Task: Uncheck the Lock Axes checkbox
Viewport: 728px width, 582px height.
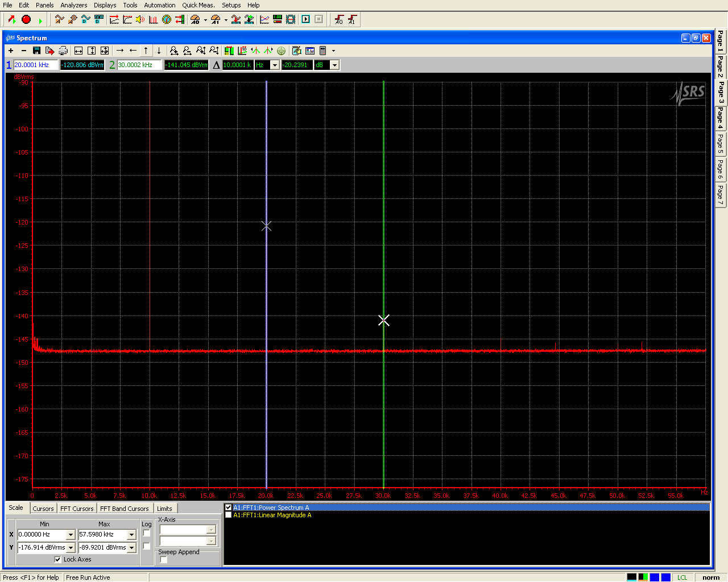Action: coord(57,559)
